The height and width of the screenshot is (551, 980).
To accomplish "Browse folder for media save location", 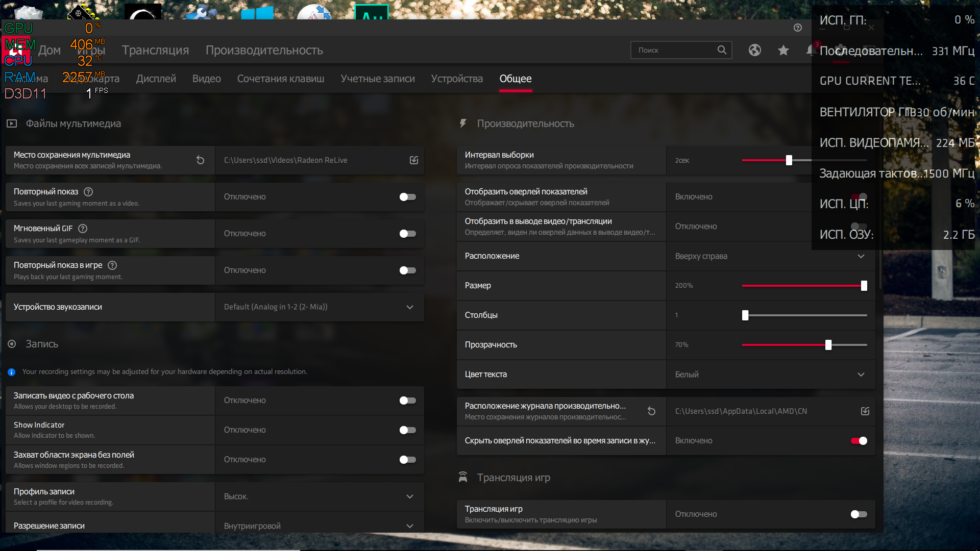I will (x=413, y=160).
